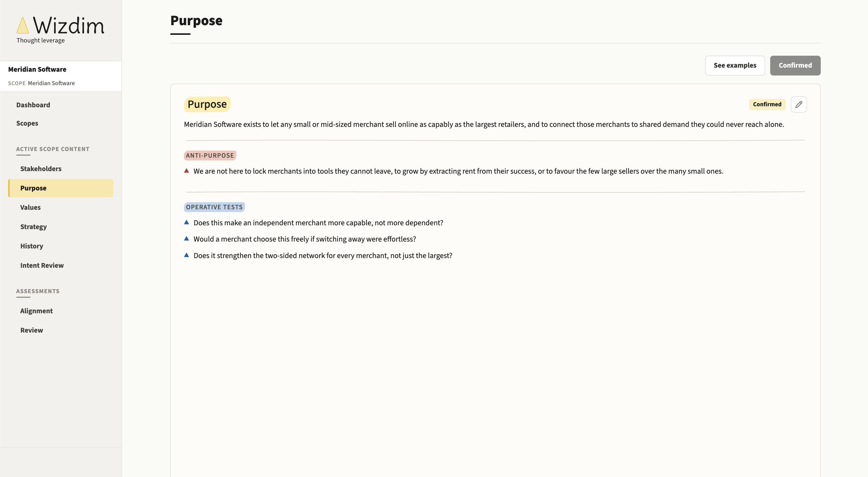Click the 'We are not here to lock merchants' text
868x477 pixels.
pyautogui.click(x=458, y=171)
